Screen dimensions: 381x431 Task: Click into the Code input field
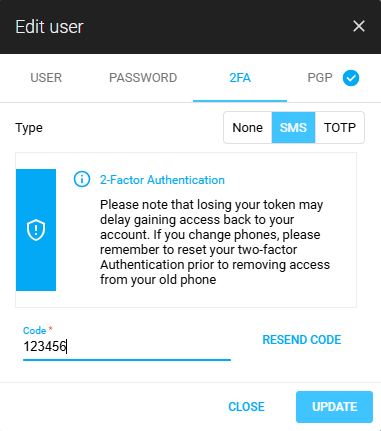coord(127,347)
